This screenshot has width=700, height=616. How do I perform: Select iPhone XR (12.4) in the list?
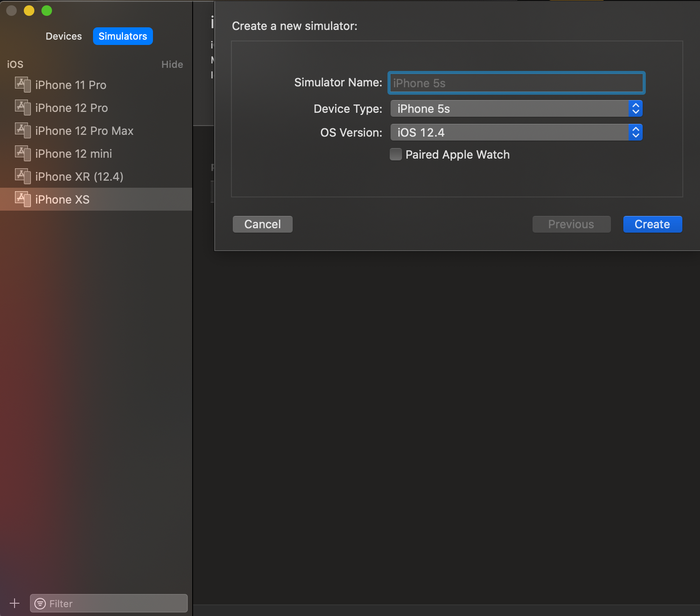click(96, 176)
